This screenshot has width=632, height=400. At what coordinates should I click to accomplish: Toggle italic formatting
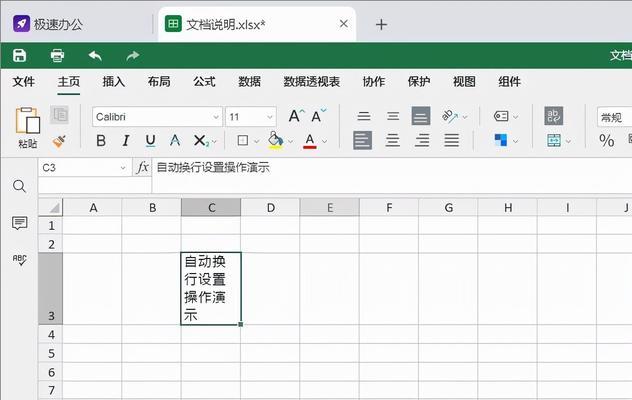(126, 141)
